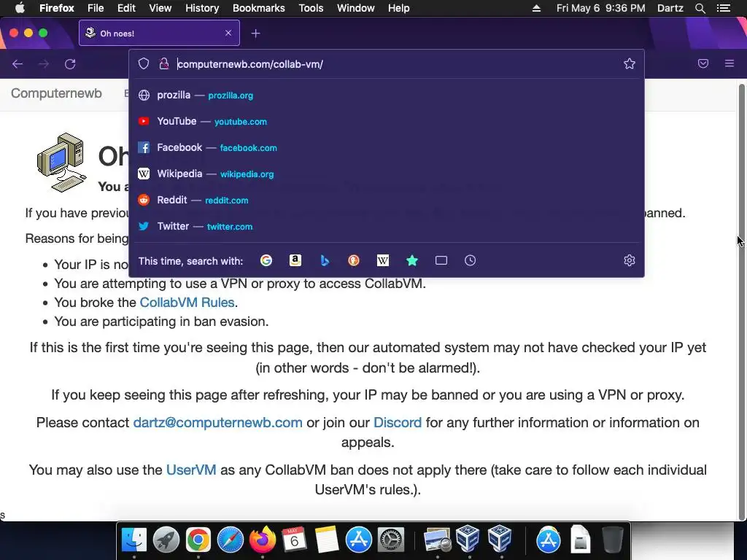747x560 pixels.
Task: Open the File menu
Action: click(x=96, y=8)
